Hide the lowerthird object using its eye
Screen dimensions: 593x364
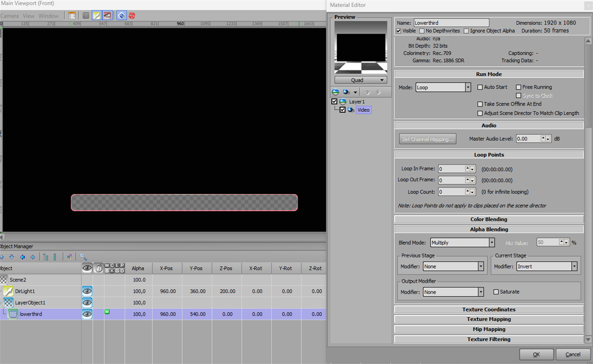click(x=87, y=314)
